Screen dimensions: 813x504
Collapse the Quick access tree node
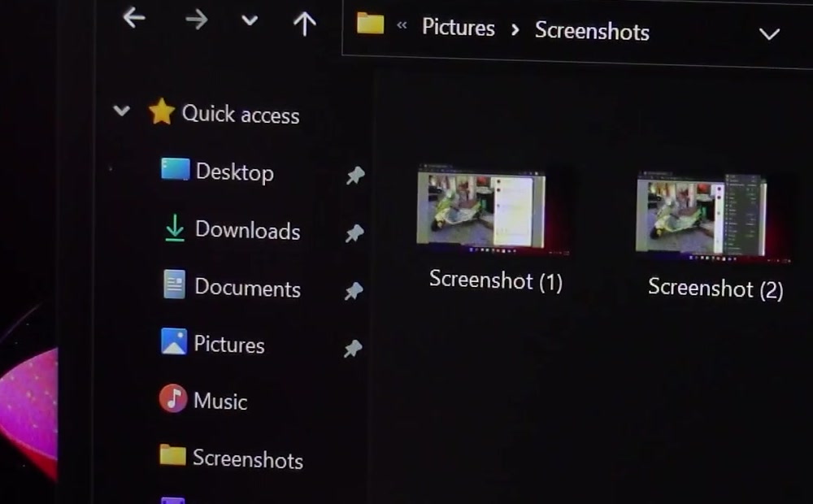(121, 110)
